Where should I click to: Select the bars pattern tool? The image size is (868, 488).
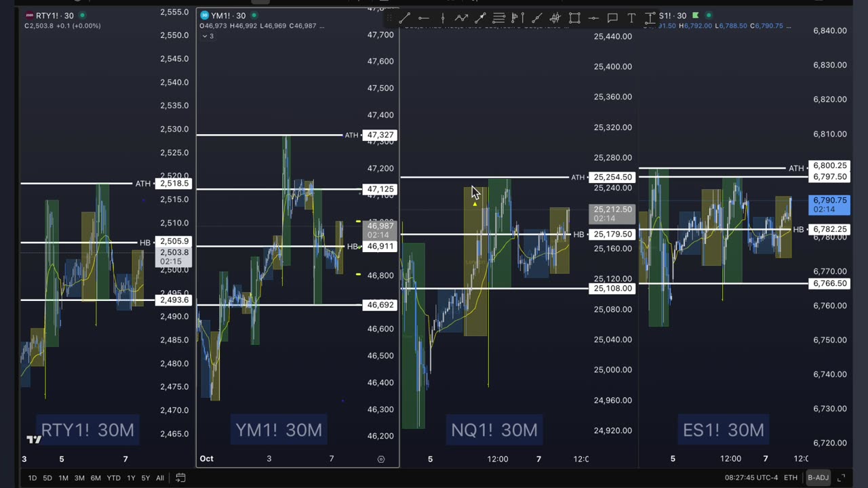555,18
